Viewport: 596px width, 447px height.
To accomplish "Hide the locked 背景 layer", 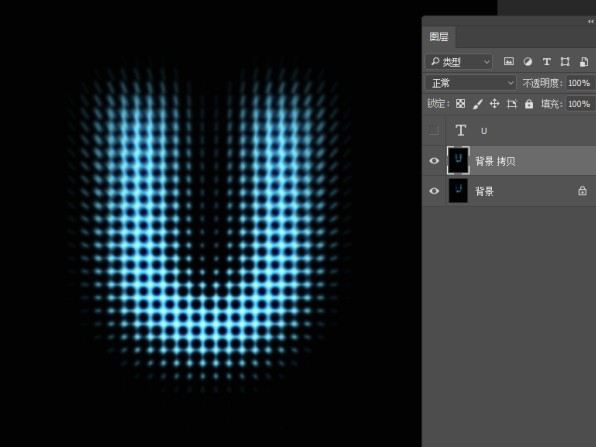I will pos(434,191).
